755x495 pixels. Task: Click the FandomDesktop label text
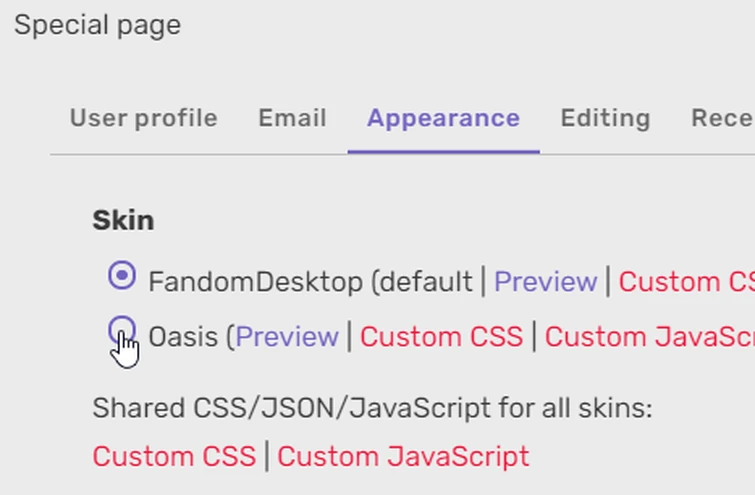pyautogui.click(x=255, y=282)
